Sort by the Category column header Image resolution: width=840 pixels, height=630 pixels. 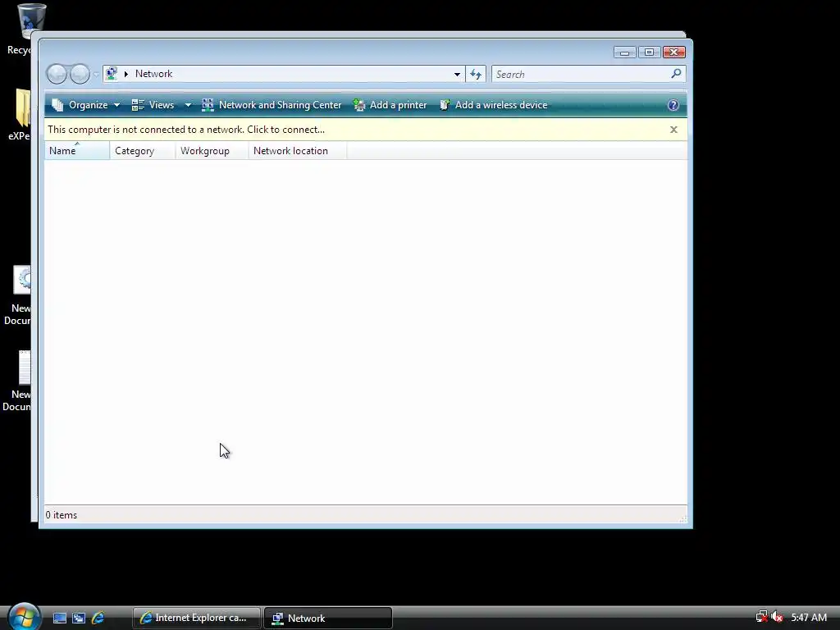click(143, 151)
